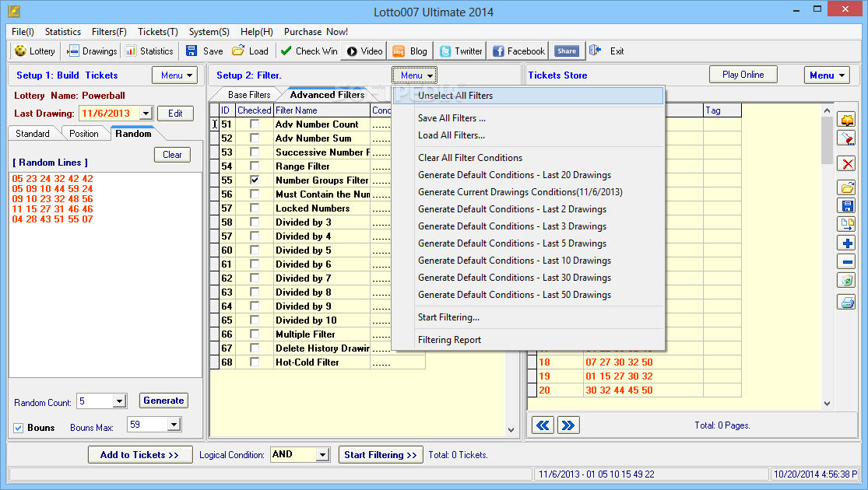Screen dimensions: 868x490
Task: Expand the Last Drawing date dropdown
Action: (x=146, y=114)
